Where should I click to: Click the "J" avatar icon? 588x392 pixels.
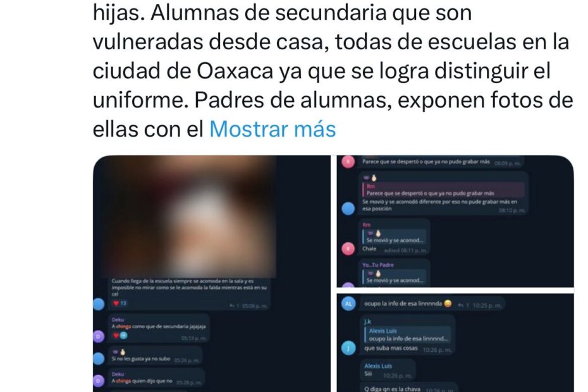coord(348,348)
